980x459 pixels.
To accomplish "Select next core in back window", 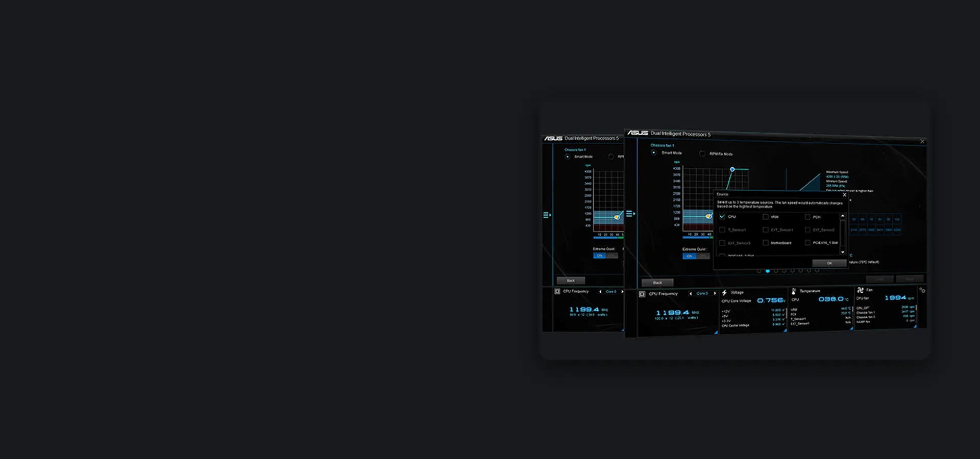I will pos(622,292).
